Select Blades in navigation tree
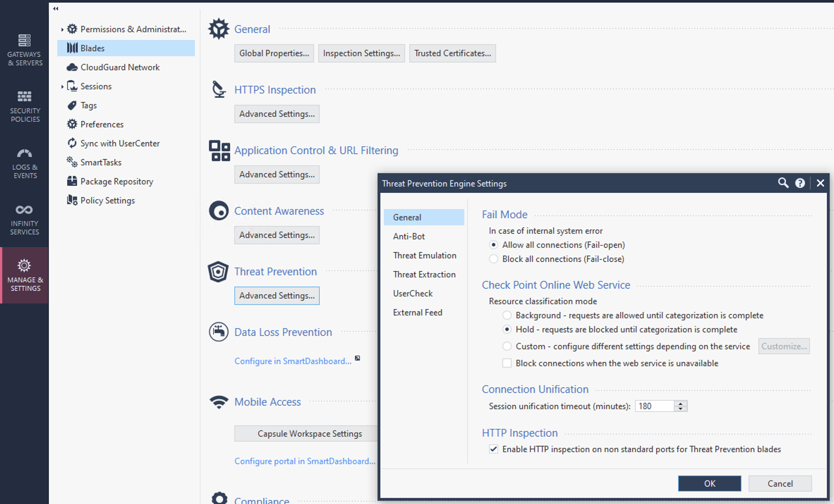 tap(126, 48)
